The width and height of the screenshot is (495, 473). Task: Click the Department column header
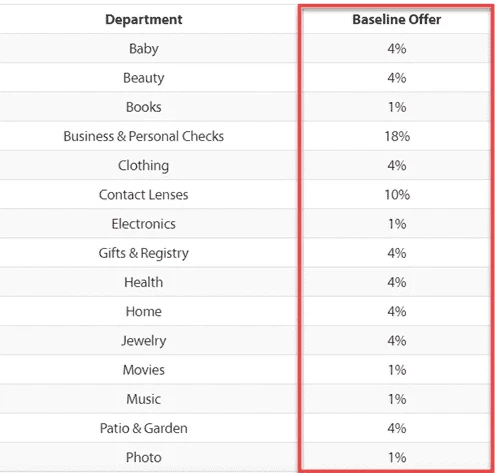(x=144, y=19)
